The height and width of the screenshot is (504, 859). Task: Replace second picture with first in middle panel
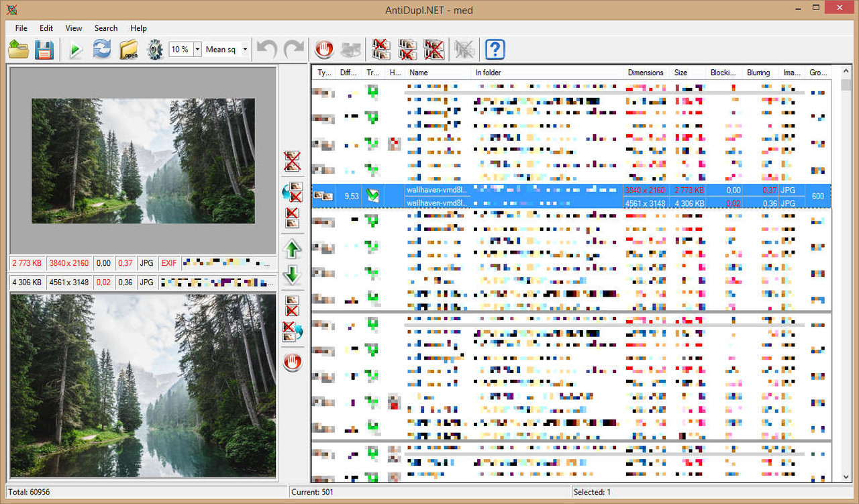[x=292, y=191]
